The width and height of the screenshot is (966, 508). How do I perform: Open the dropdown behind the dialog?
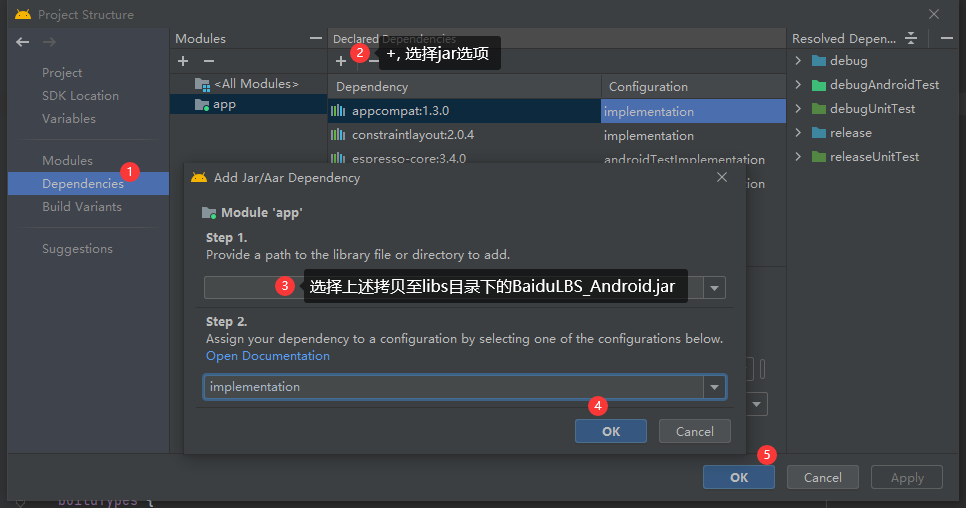coord(757,405)
